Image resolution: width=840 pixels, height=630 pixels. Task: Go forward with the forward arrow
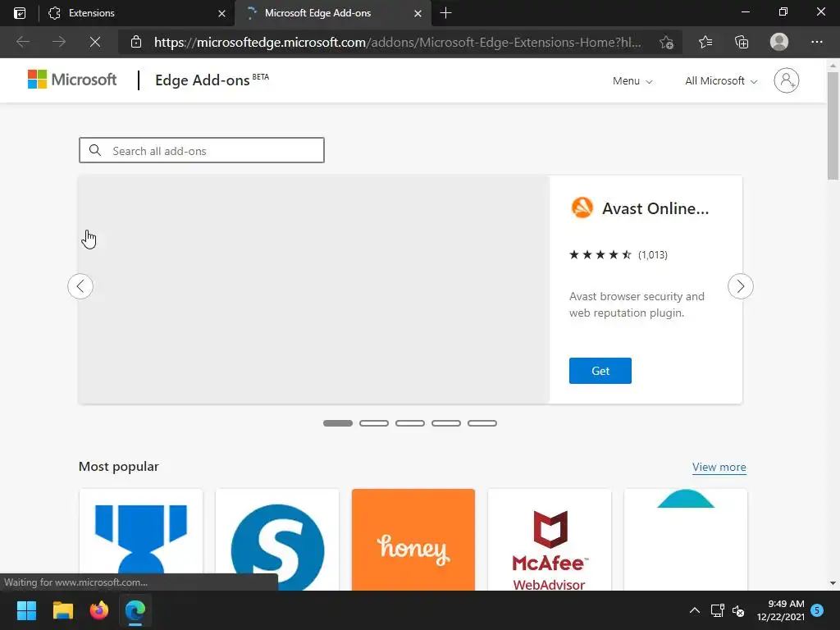[59, 42]
